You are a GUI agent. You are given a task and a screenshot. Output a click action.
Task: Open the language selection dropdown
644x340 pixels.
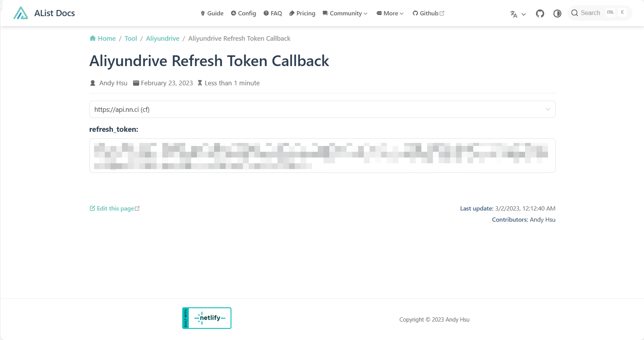(518, 14)
